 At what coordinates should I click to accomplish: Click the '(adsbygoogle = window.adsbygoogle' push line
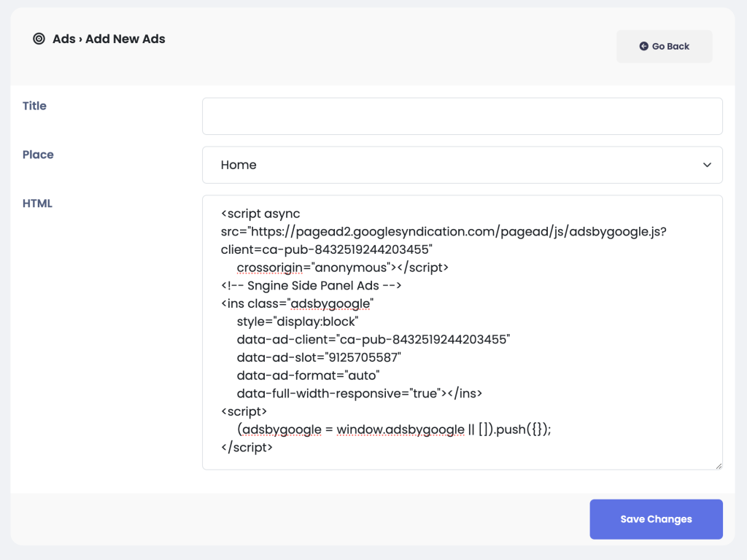[393, 429]
